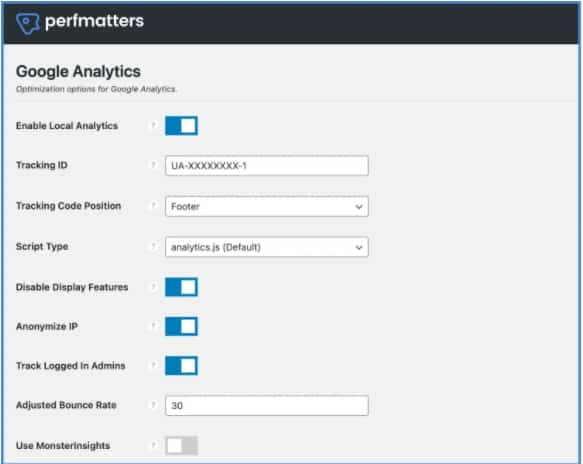Disable the Anonymize IP switch
Screen dimensions: 583x464
point(181,326)
